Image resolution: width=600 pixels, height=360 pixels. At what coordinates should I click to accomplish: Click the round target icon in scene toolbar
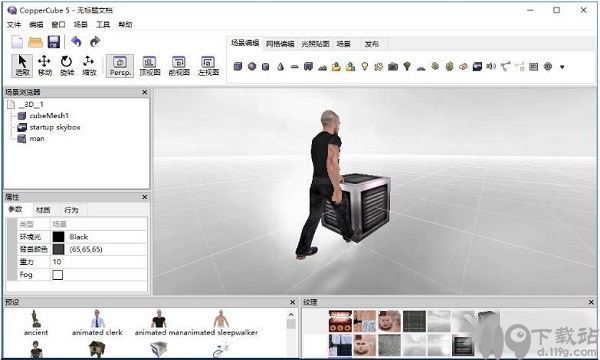[548, 67]
